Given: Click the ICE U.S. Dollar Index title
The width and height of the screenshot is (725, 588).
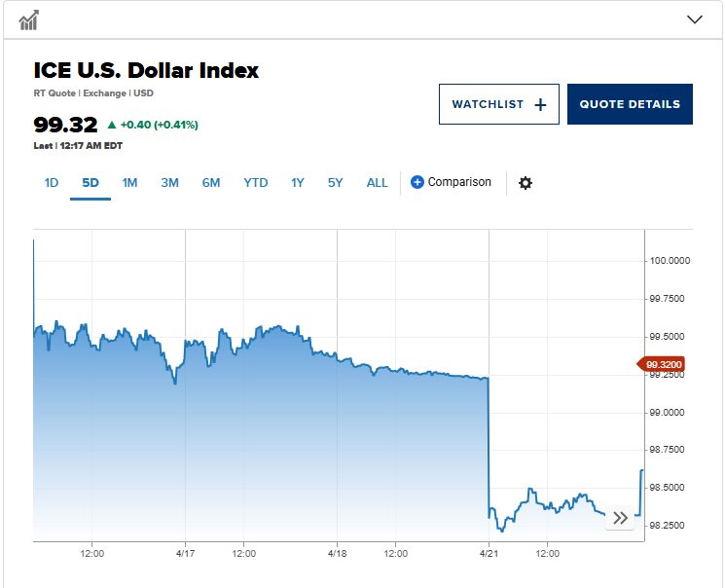Looking at the screenshot, I should (146, 71).
